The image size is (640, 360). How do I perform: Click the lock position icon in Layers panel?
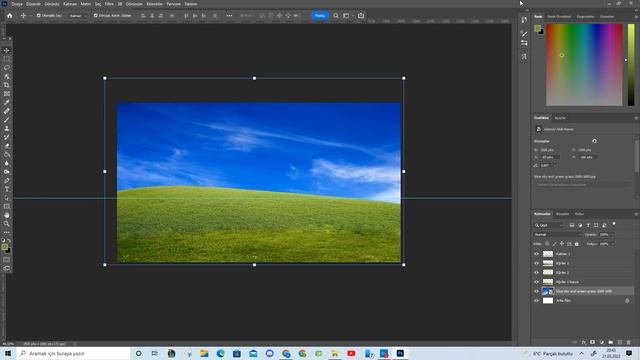(562, 244)
